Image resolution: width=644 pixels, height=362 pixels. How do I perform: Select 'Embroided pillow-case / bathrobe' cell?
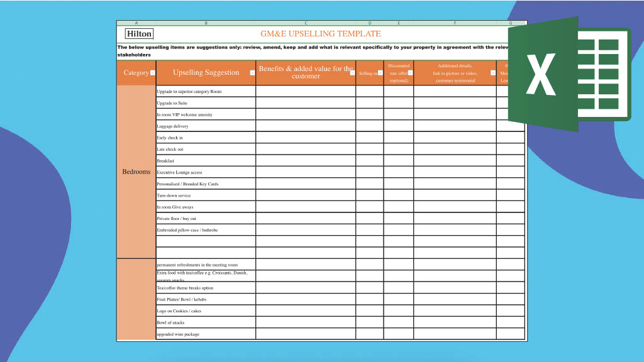pos(206,229)
